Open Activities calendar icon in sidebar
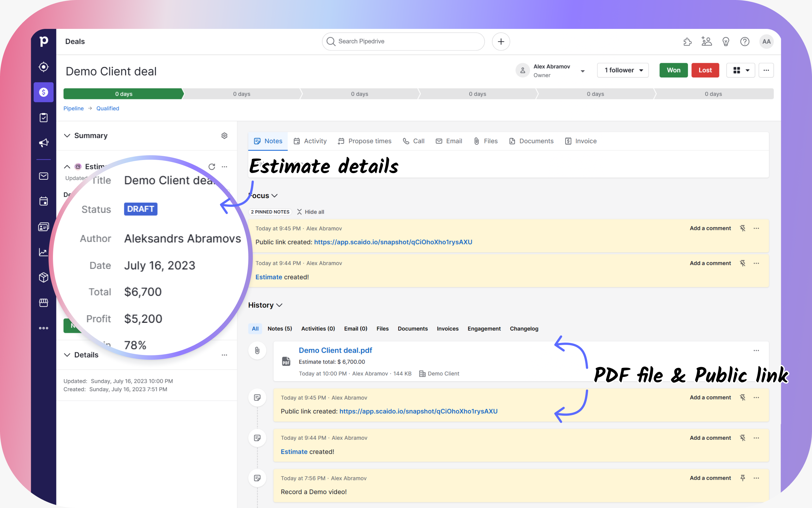The width and height of the screenshot is (812, 508). coord(44,201)
